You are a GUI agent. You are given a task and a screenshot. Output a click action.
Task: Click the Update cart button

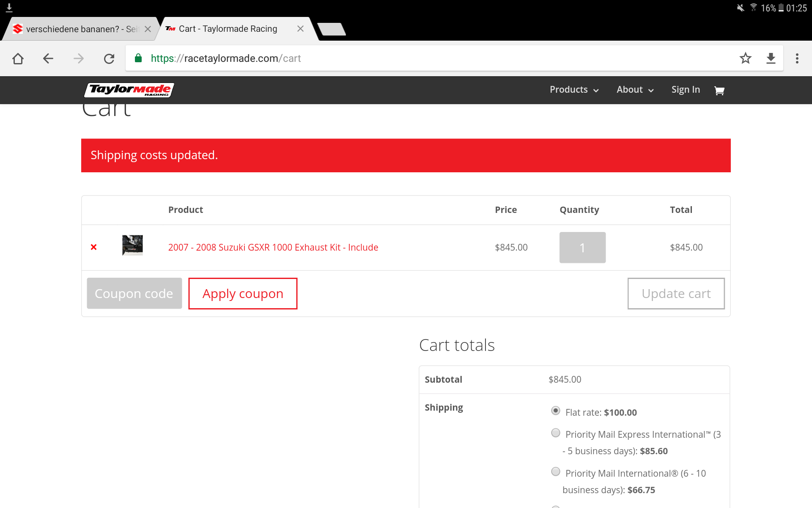[x=676, y=293]
